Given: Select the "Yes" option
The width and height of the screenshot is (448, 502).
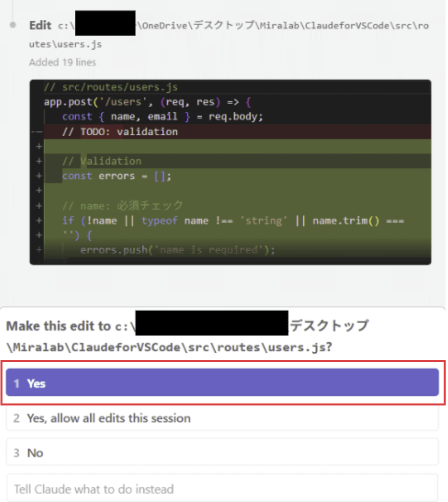Looking at the screenshot, I should (x=223, y=383).
